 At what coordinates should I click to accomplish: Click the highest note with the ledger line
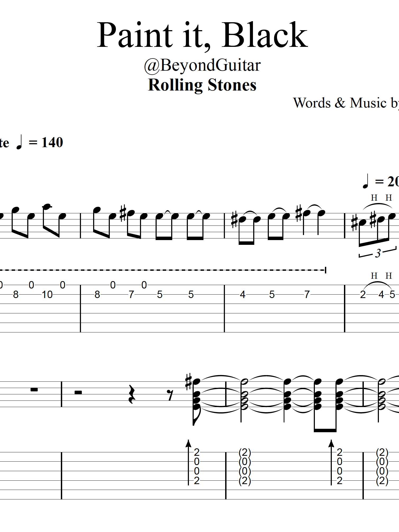(x=47, y=207)
